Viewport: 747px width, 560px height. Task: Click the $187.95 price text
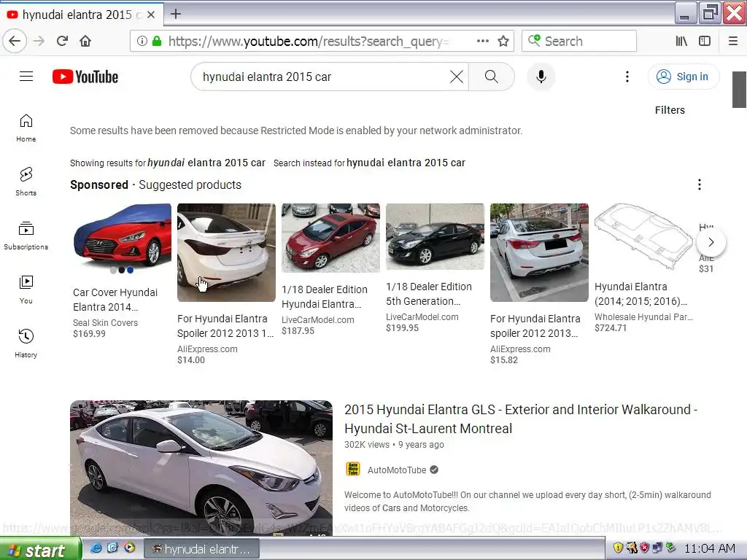[x=298, y=331]
